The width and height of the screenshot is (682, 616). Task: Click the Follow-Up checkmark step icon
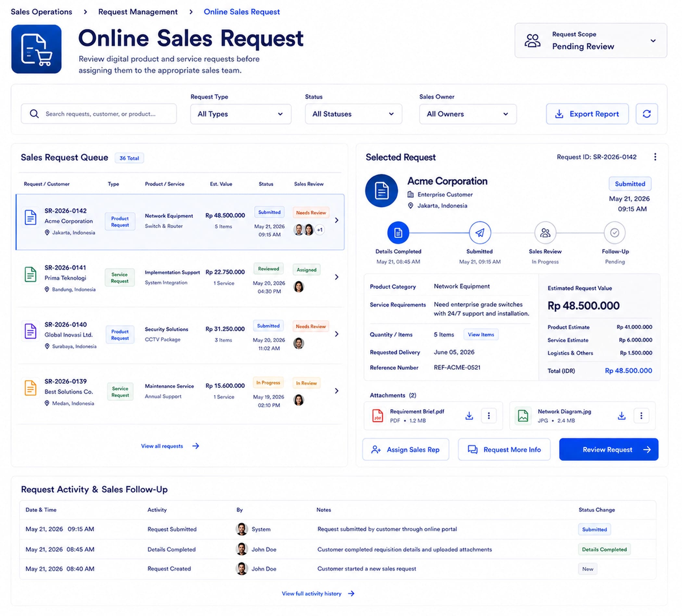[x=614, y=233]
